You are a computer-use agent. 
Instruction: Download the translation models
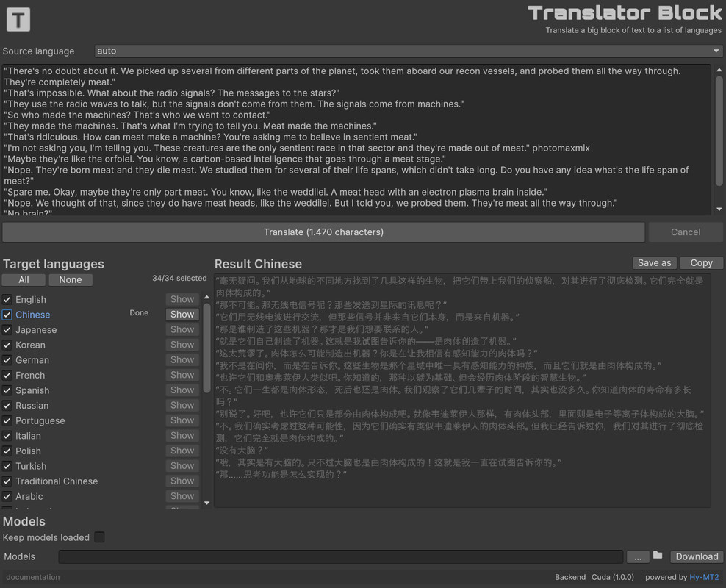[x=697, y=556]
